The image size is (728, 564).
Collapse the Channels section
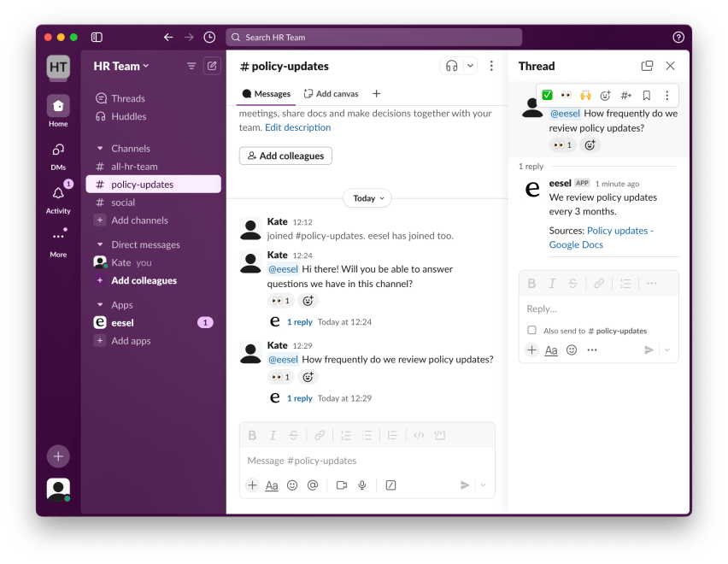click(101, 149)
